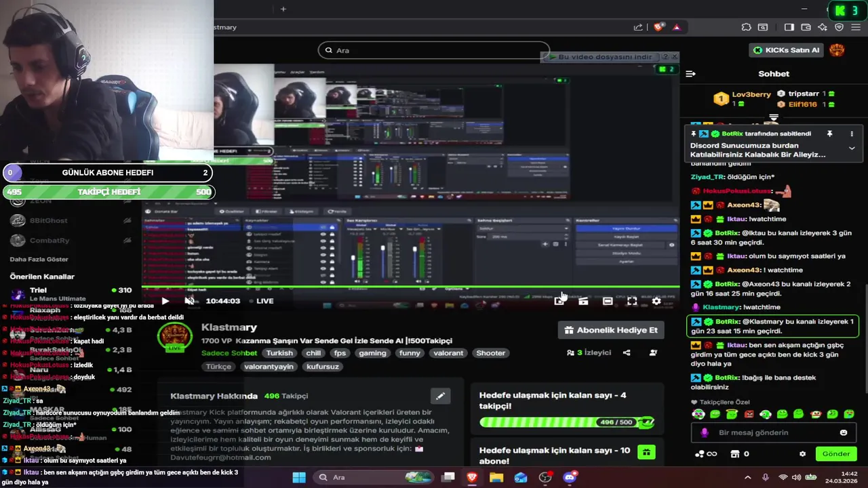Open a new browser tab

pos(283,9)
